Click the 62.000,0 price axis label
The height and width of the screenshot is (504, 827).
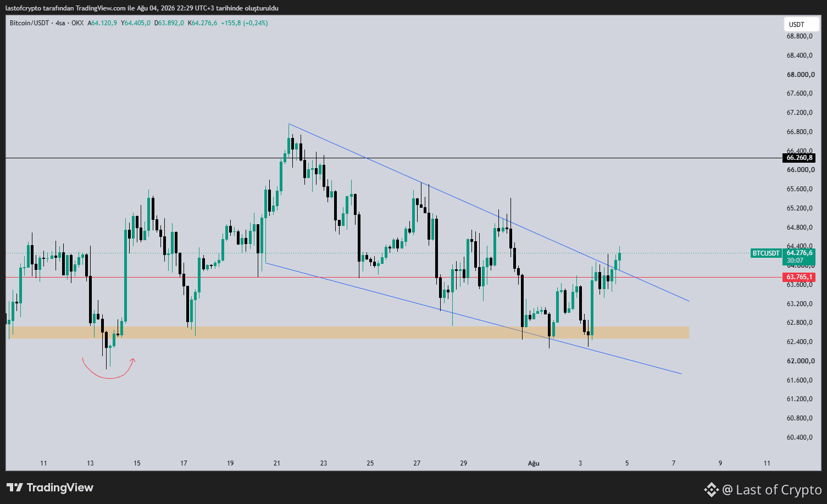[801, 361]
